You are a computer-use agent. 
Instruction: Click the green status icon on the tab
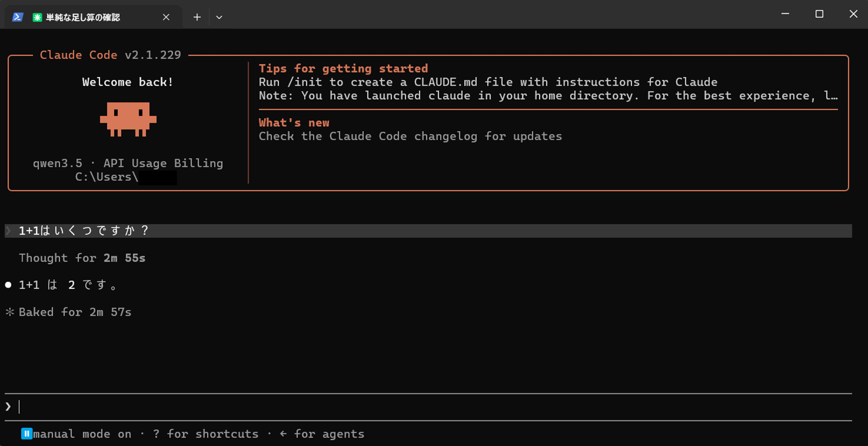coord(37,17)
